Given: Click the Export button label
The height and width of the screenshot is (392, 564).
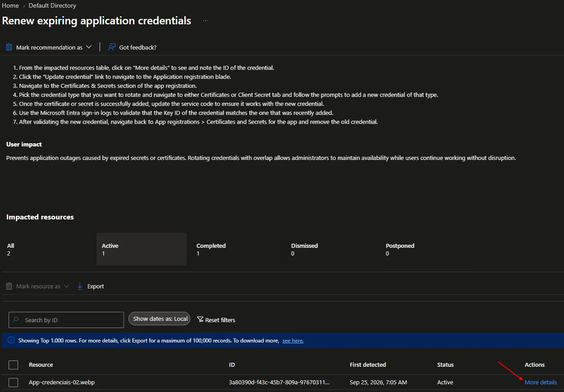Looking at the screenshot, I should pos(96,286).
